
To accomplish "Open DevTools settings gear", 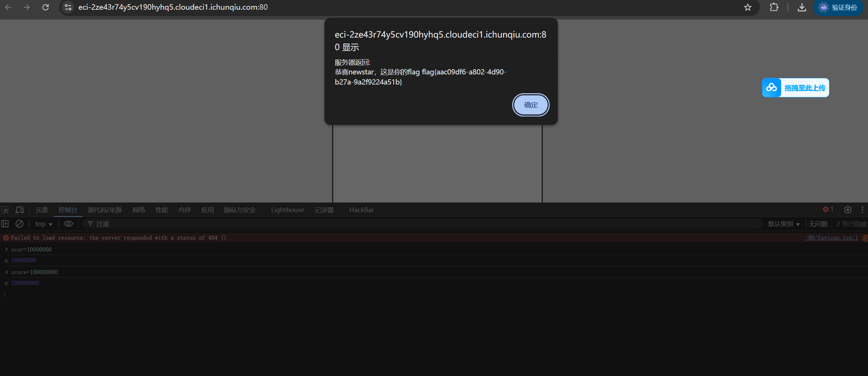I will pyautogui.click(x=847, y=210).
